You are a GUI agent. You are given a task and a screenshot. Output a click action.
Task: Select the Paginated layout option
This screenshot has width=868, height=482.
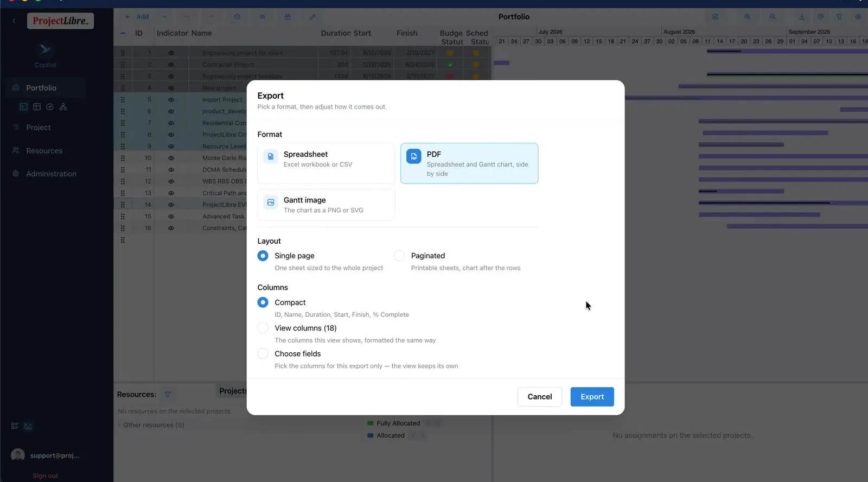[399, 256]
